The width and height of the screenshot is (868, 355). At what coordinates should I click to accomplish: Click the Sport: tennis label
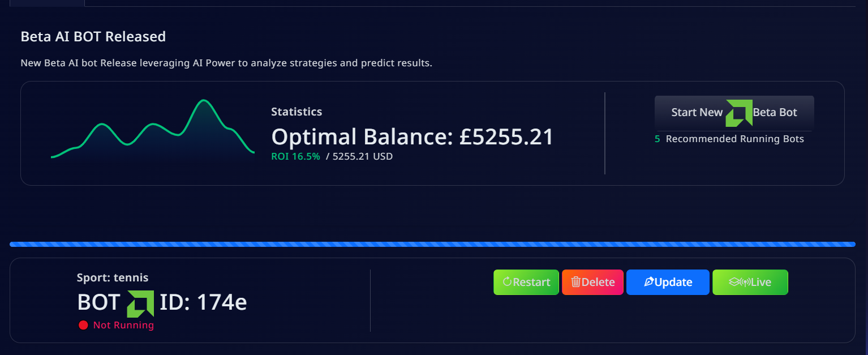point(113,277)
